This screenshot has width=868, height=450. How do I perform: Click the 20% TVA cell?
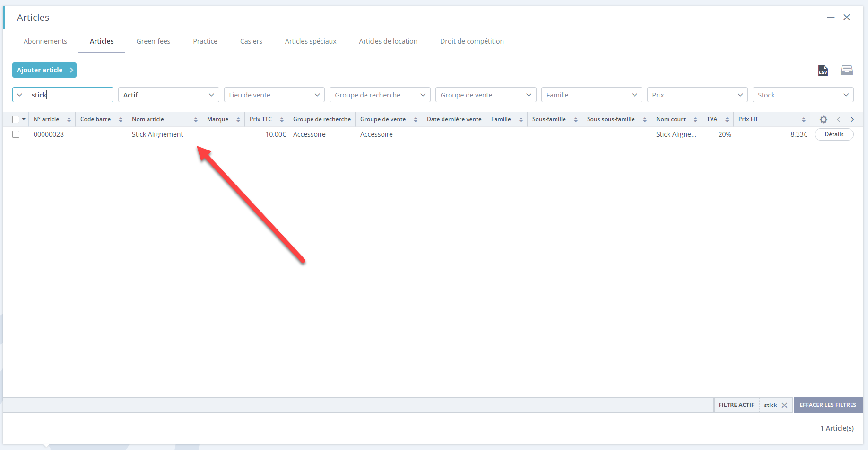pyautogui.click(x=725, y=134)
